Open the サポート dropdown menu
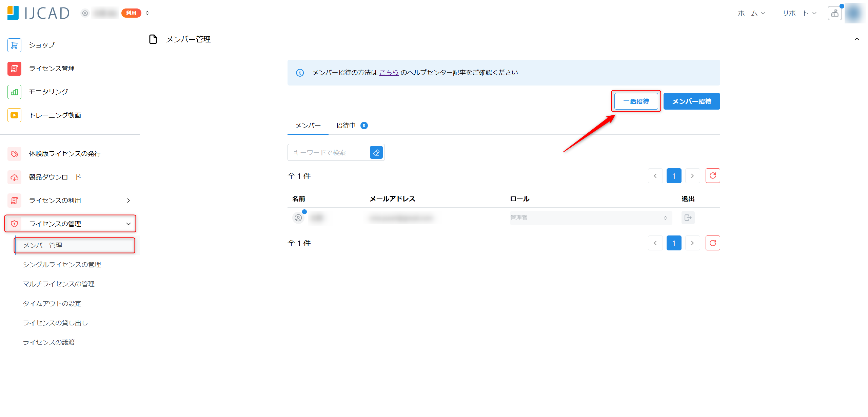 (800, 13)
